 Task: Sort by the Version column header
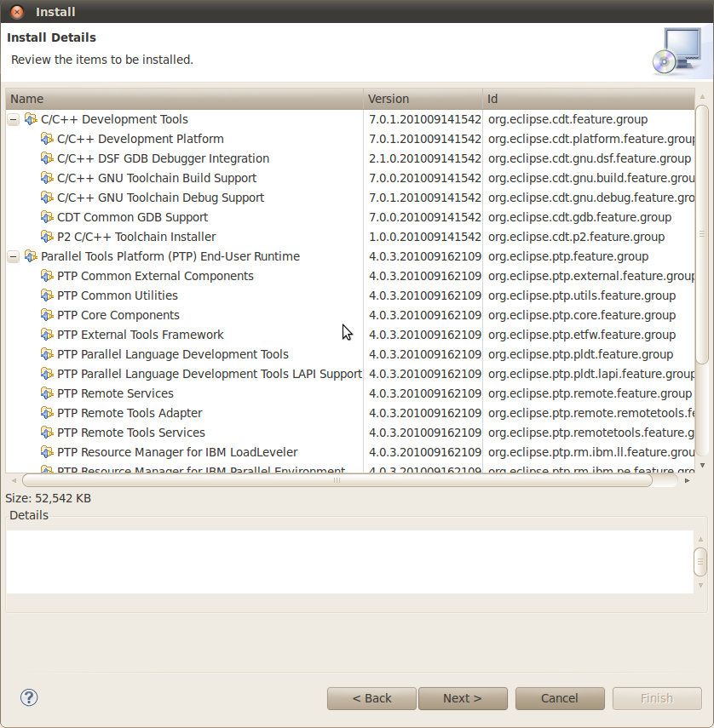(423, 99)
